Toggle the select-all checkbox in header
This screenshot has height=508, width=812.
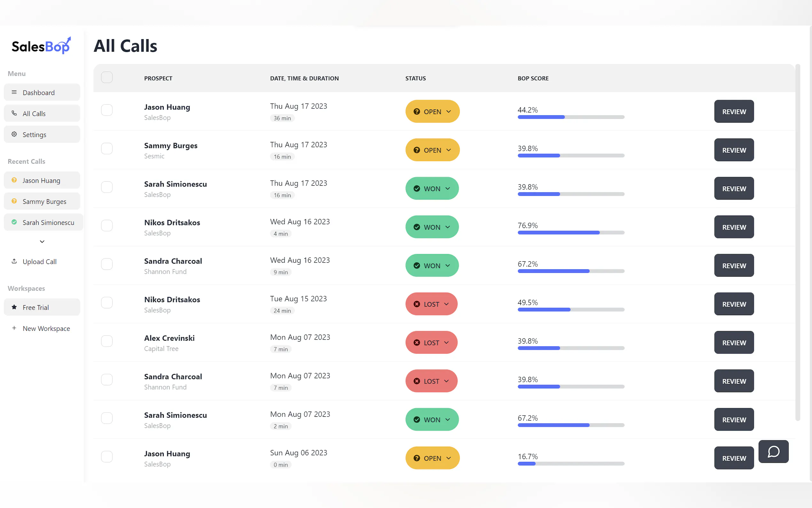click(107, 78)
